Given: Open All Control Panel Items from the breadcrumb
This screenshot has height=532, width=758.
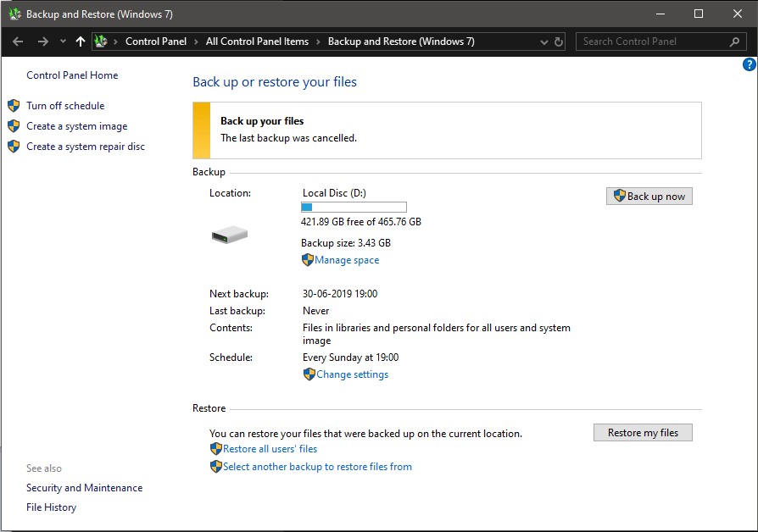Looking at the screenshot, I should point(256,41).
